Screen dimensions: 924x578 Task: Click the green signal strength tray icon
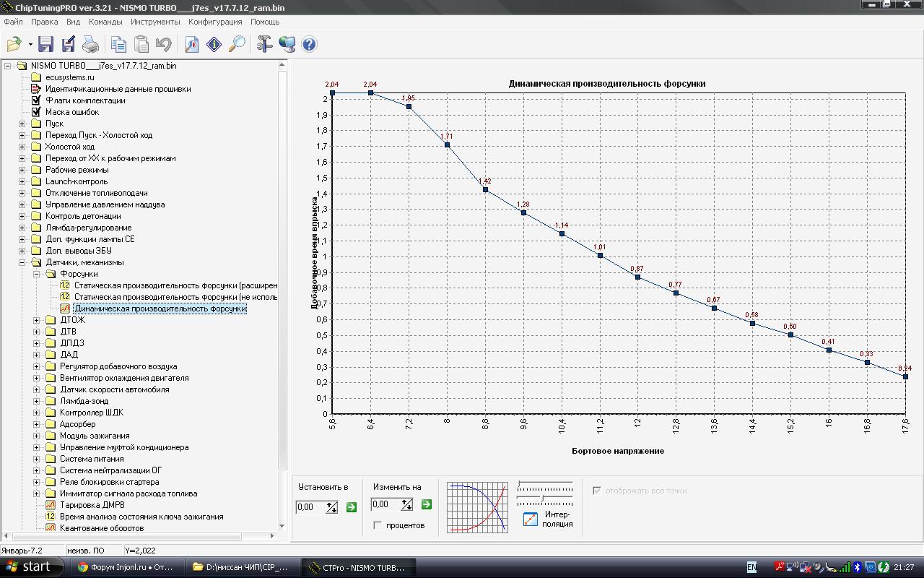tap(845, 567)
